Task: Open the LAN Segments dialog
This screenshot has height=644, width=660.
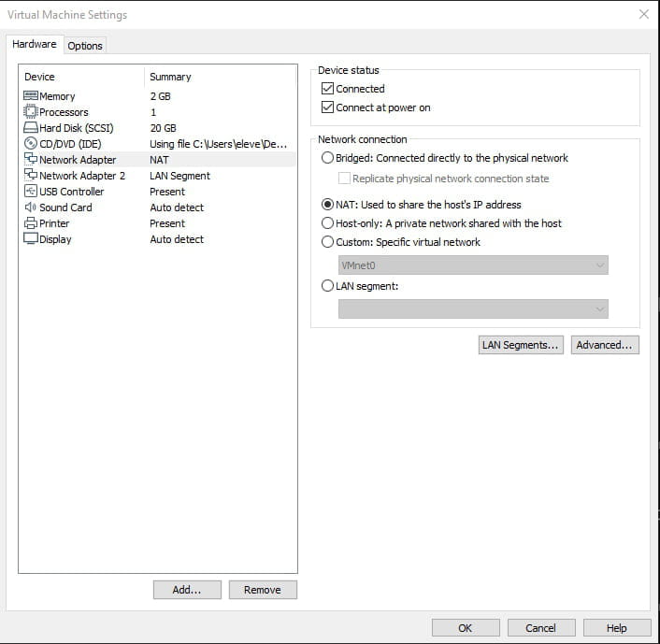Action: pos(521,345)
